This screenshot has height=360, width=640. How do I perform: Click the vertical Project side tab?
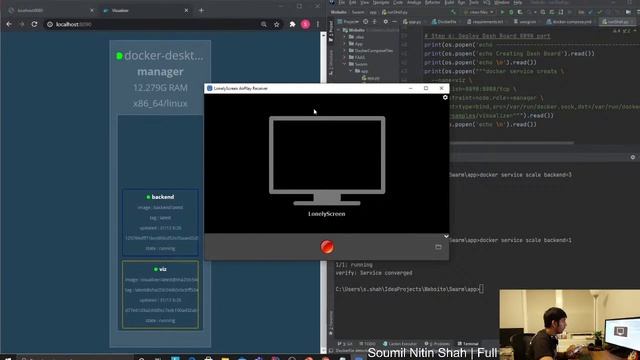pos(331,31)
